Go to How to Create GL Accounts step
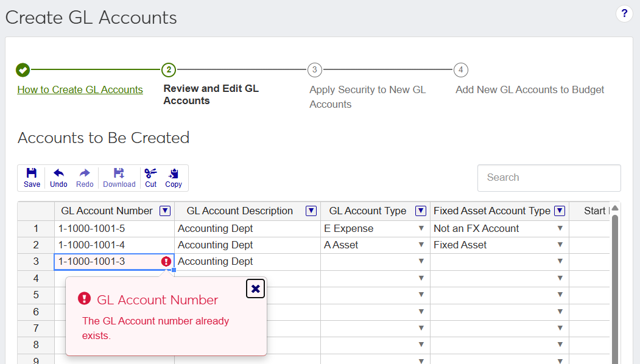 (x=80, y=90)
